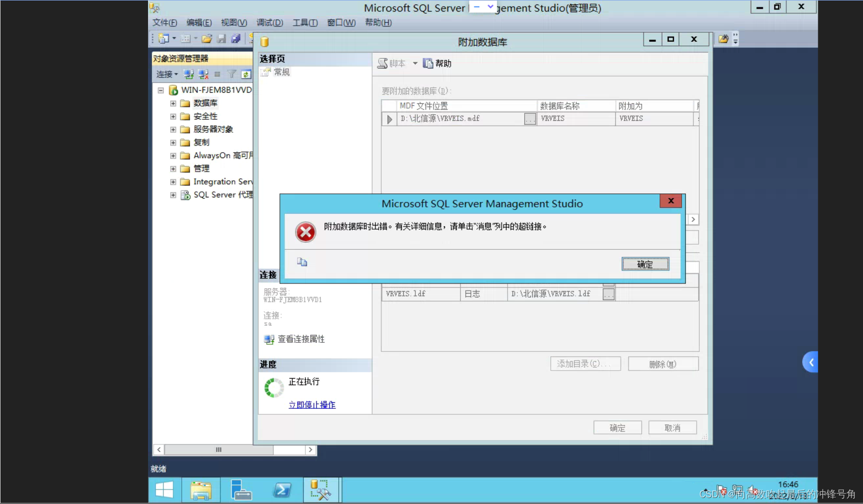Open the 窗口(W) menu
Viewport: 863px width, 504px height.
341,23
